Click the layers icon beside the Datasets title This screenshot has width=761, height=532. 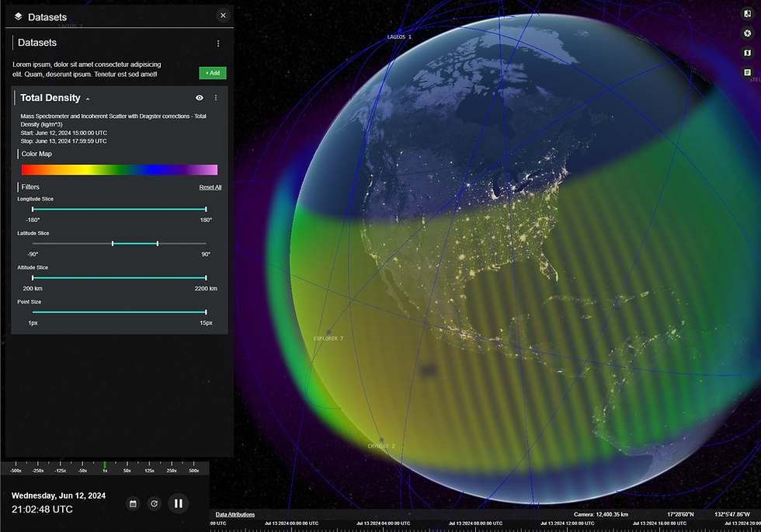tap(18, 16)
